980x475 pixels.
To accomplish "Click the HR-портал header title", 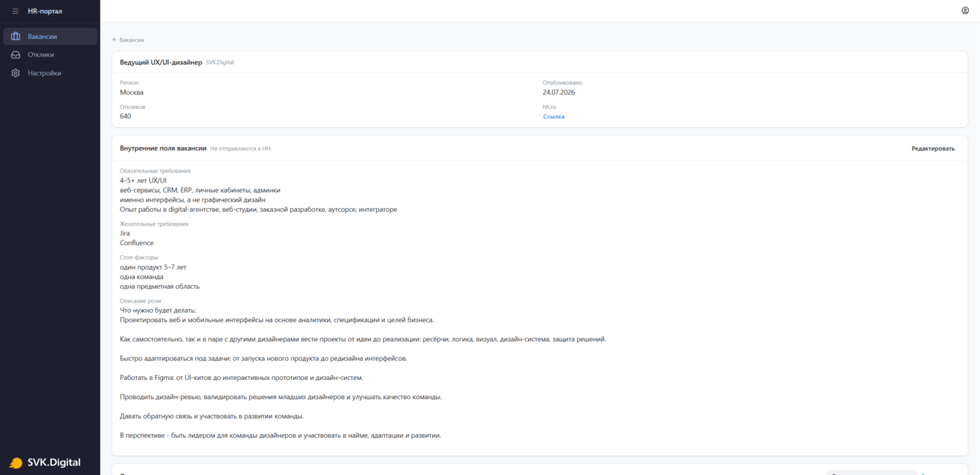I will pos(45,11).
